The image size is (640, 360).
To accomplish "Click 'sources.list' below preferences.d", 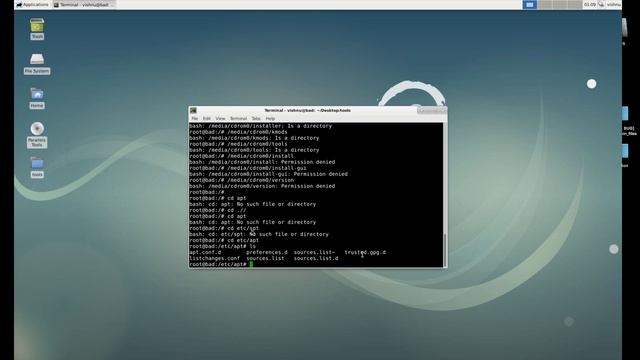I will pyautogui.click(x=265, y=258).
